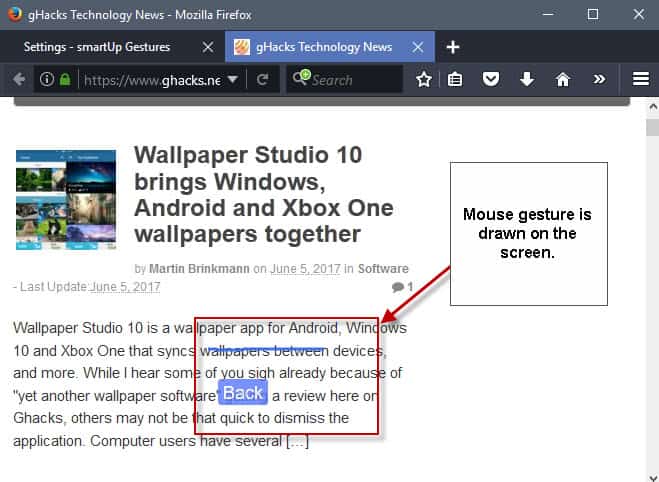
Task: Click the Last Update June 5, 2017 date
Action: pos(125,287)
